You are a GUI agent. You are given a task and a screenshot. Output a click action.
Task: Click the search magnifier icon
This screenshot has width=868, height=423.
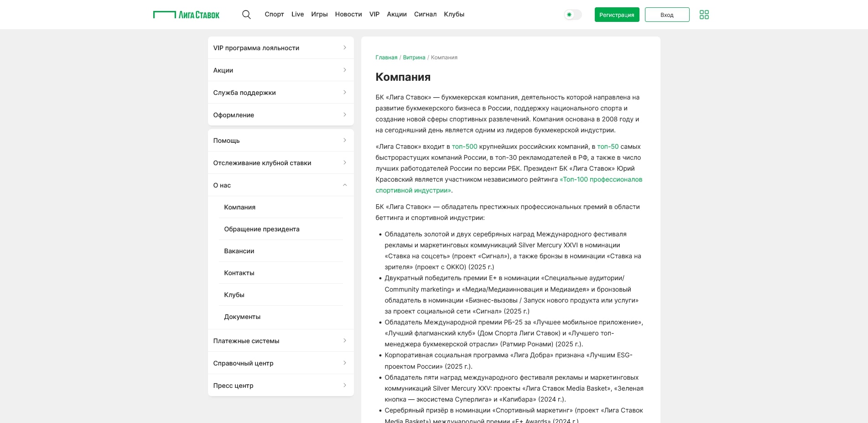246,14
